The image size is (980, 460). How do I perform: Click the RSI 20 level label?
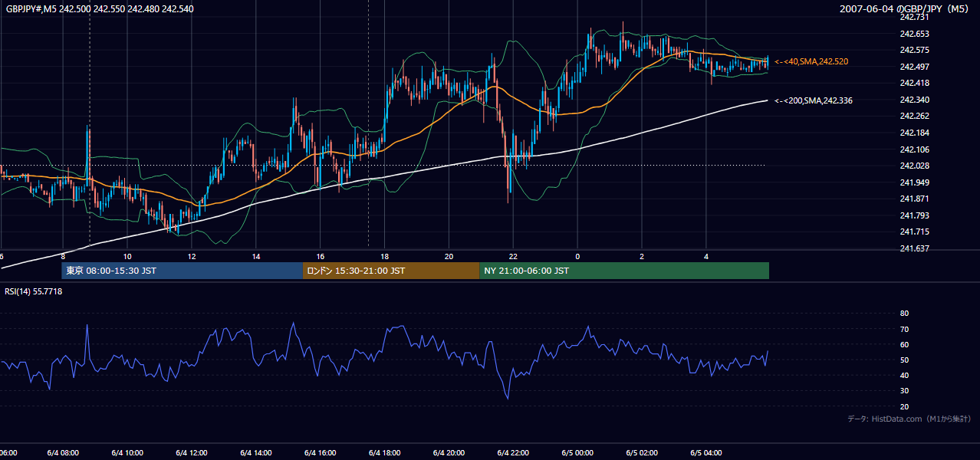coord(904,406)
